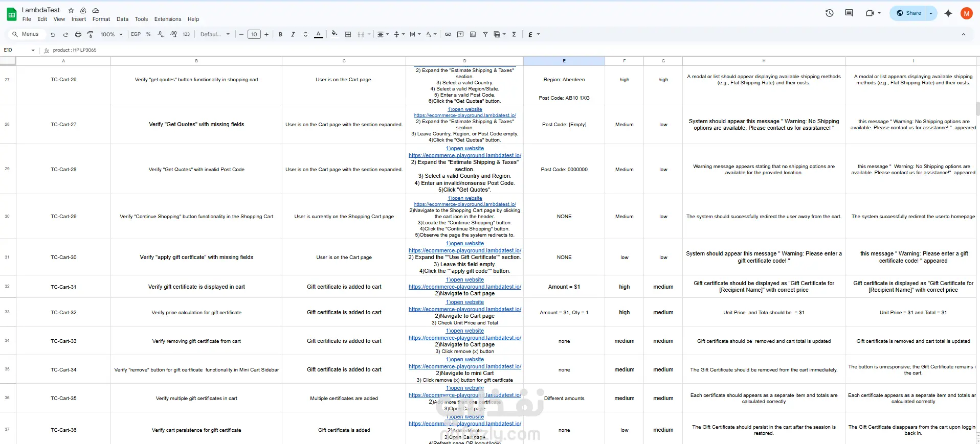Toggle italic formatting
Image resolution: width=980 pixels, height=444 pixels.
pyautogui.click(x=293, y=34)
